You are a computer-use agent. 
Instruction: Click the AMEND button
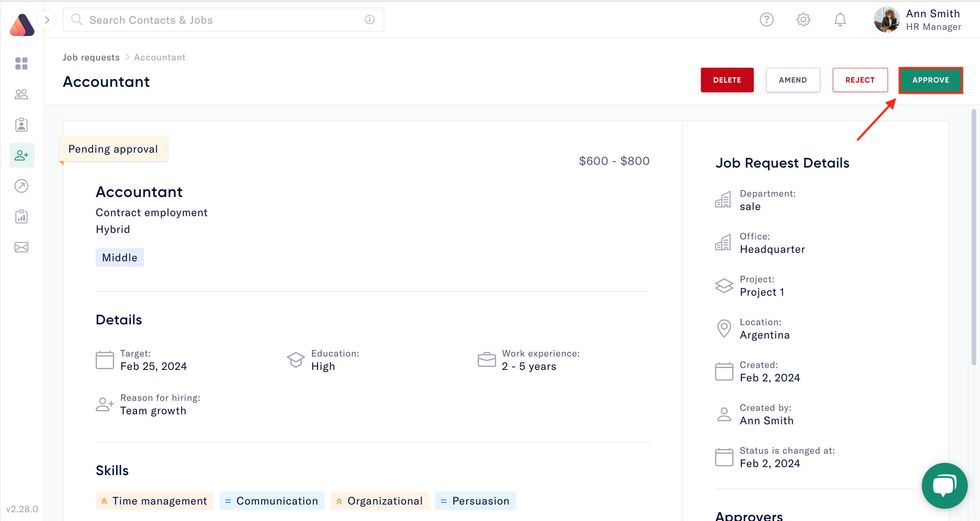pos(793,80)
